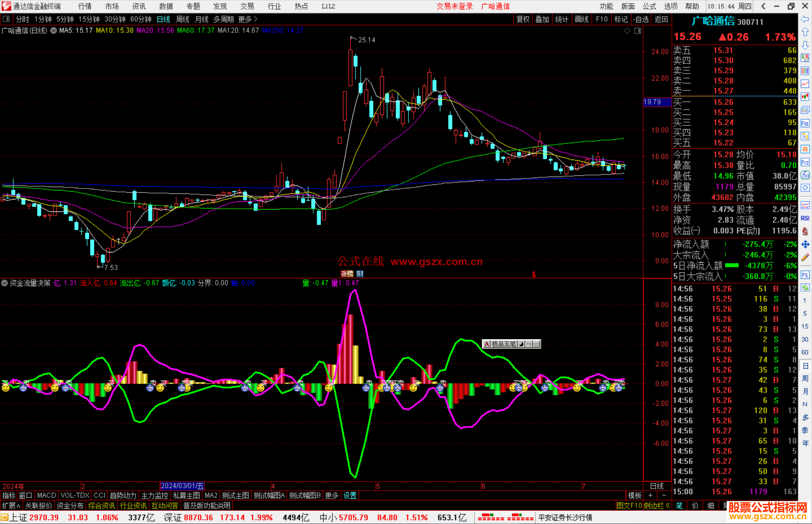This screenshot has width=812, height=524.
Task: Expand the 更多 period options
Action: click(x=248, y=19)
